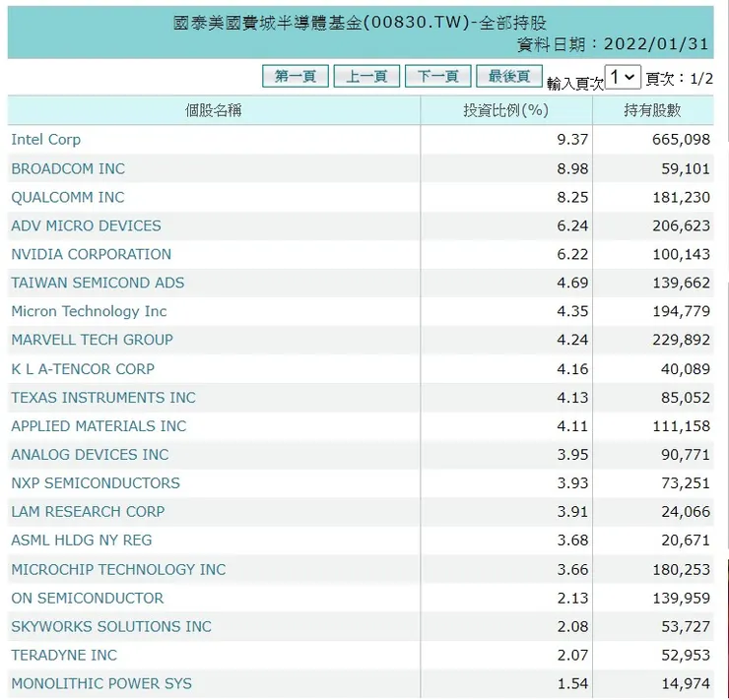Select the 4.13 percentage value

572,398
